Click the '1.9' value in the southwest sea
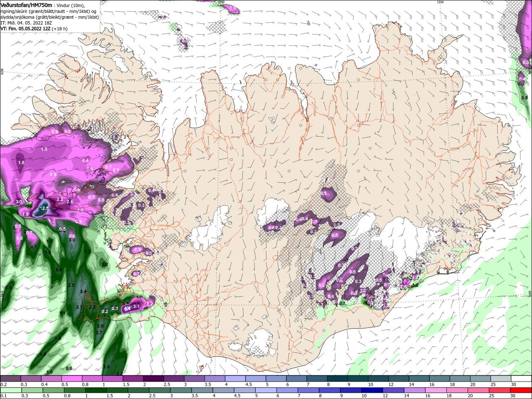532x399 pixels. (x=42, y=355)
